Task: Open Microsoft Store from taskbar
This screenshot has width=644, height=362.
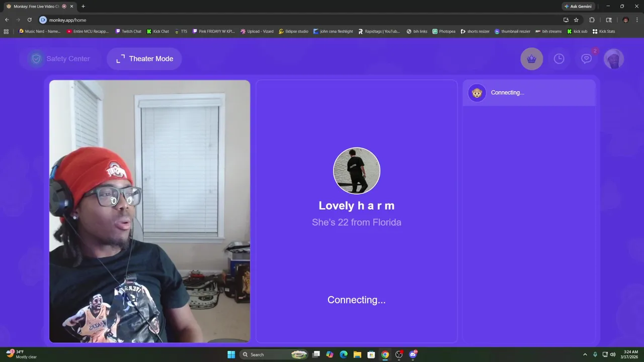Action: point(371,354)
